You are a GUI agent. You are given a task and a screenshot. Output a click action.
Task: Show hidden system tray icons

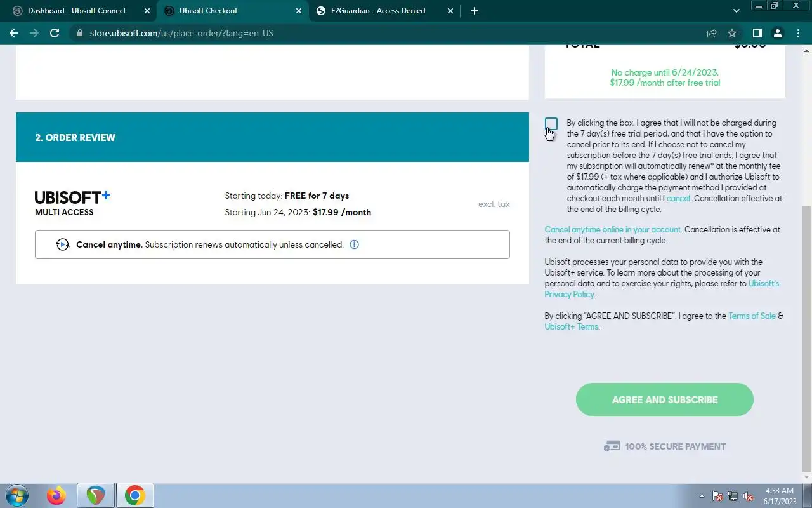point(702,496)
